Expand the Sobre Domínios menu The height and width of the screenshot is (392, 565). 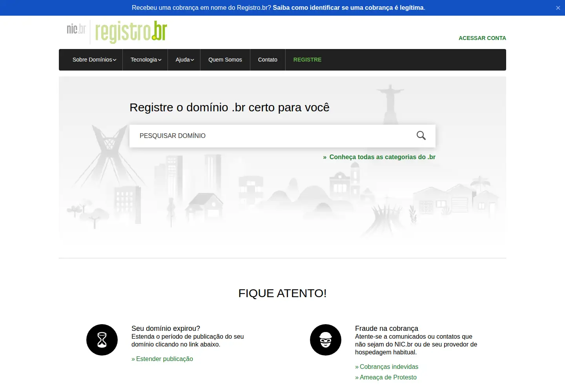(x=94, y=60)
